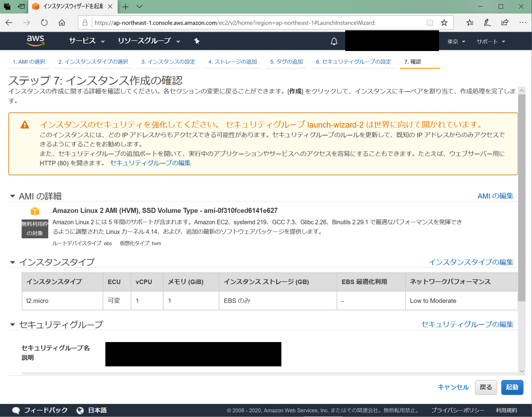Open the 東京 region dropdown
Screen dimensions: 532x417
[456, 41]
